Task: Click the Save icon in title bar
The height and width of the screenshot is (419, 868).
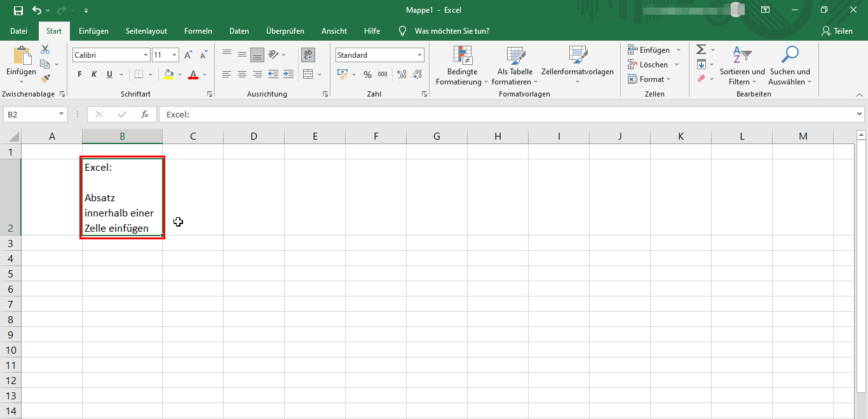Action: pyautogui.click(x=18, y=10)
